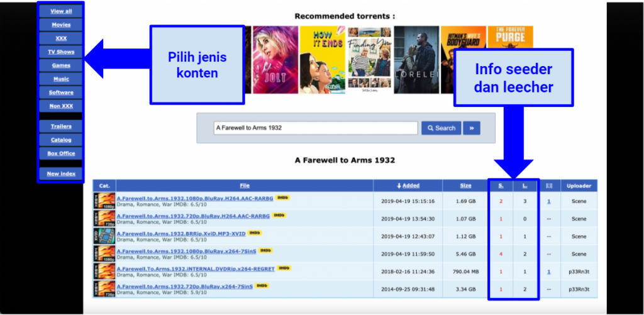
Task: Sort results by Added date column
Action: click(x=408, y=185)
